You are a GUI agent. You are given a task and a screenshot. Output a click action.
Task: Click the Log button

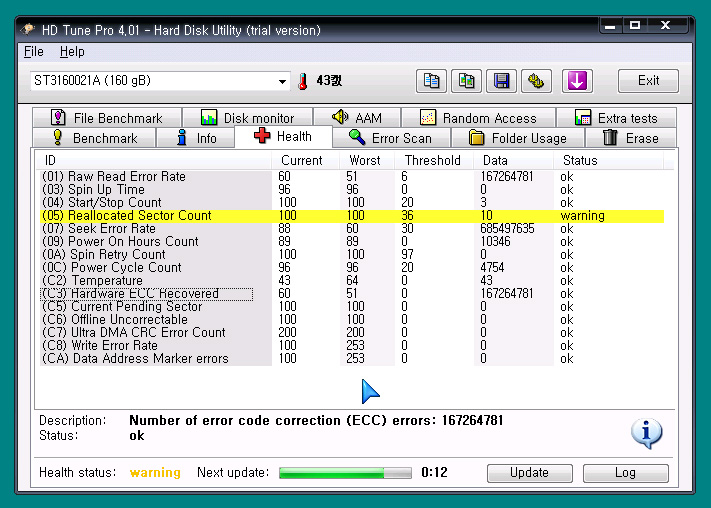pos(625,473)
